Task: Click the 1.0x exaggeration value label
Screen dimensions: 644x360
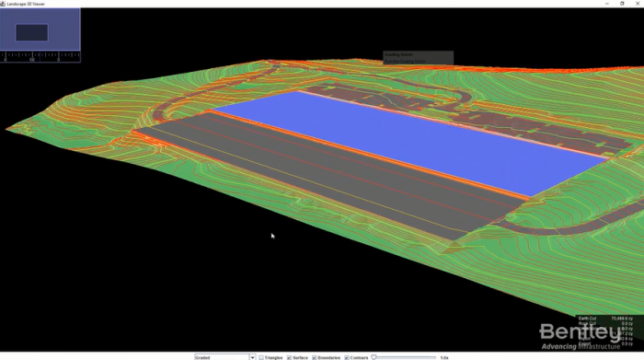Action: pos(444,357)
